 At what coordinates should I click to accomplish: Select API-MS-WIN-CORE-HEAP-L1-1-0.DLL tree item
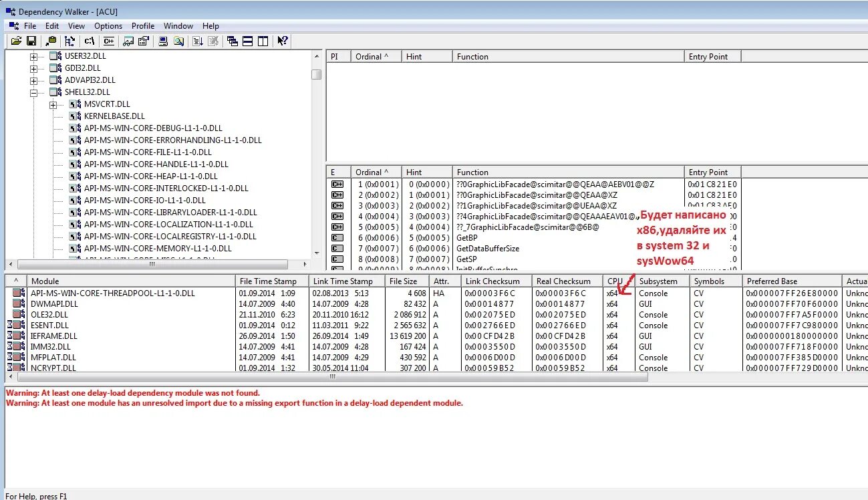[151, 176]
